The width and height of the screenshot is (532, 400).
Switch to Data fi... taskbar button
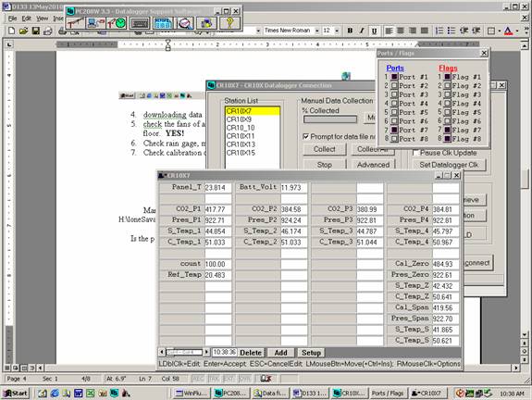[x=270, y=394]
